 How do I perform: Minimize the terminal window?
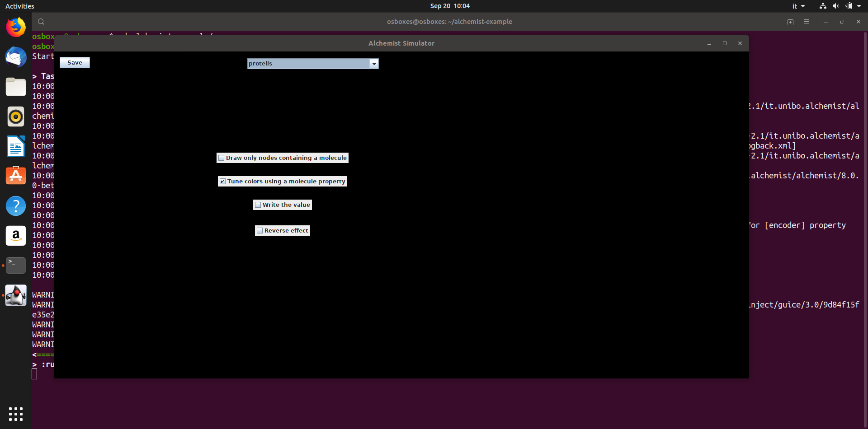tap(826, 22)
